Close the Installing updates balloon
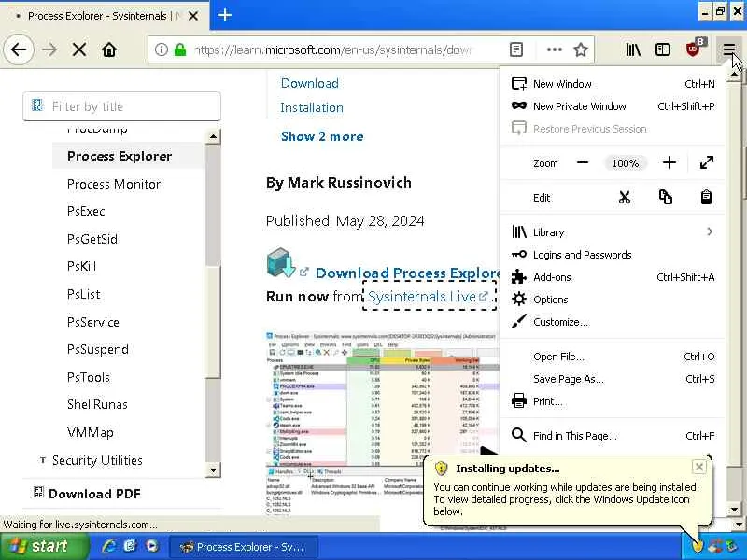Viewport: 747px width, 560px height. tap(698, 467)
